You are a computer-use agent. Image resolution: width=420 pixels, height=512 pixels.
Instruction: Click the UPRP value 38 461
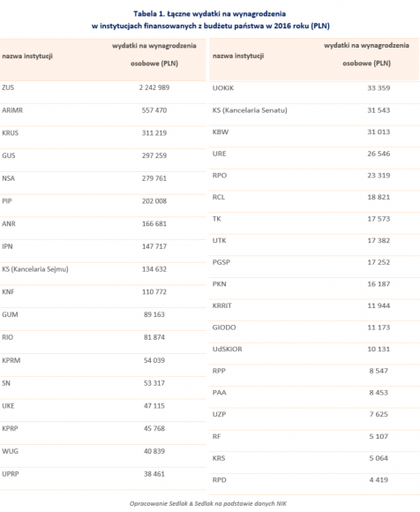[154, 474]
